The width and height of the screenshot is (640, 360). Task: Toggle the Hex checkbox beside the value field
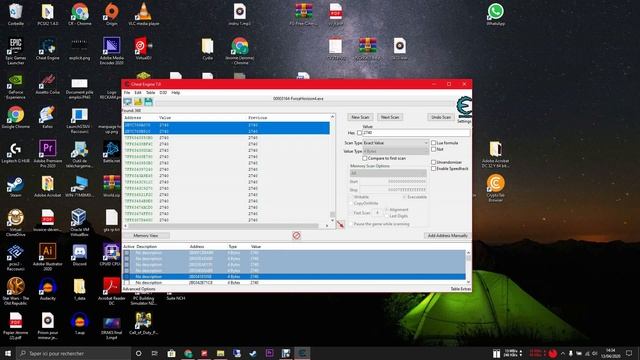pos(359,133)
